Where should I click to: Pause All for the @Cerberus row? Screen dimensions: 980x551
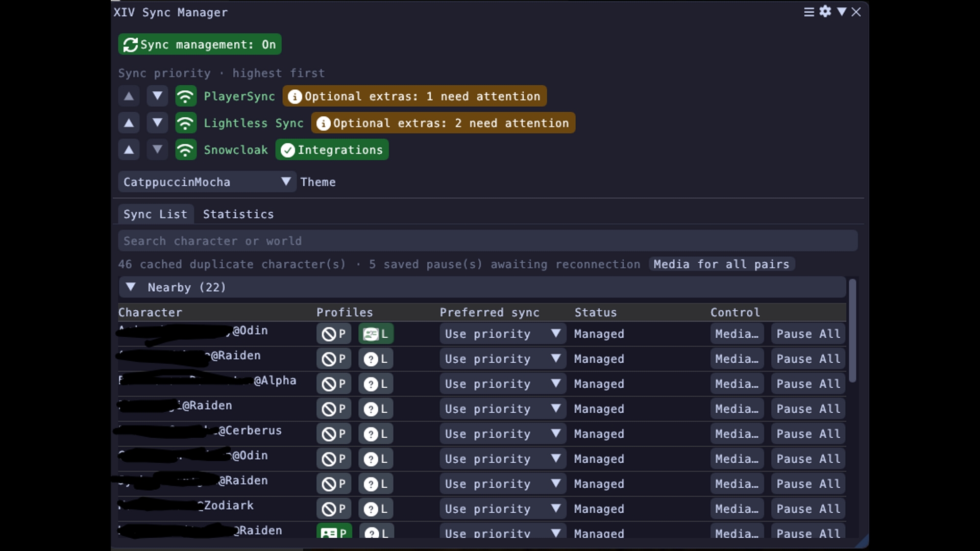[x=808, y=434]
